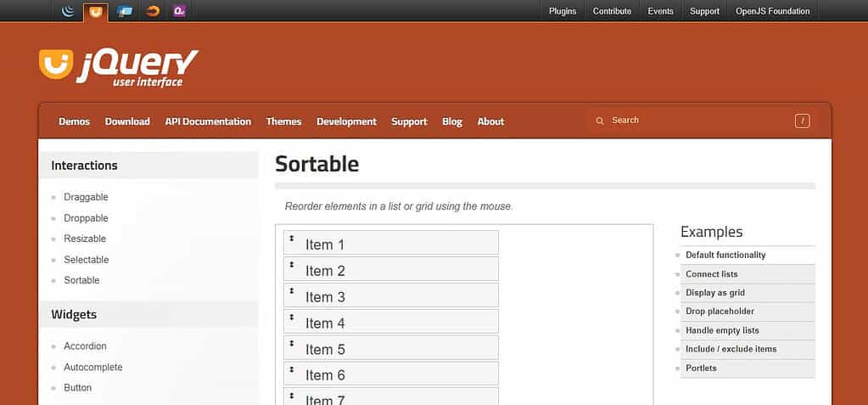
Task: Click the Item 6 sortable row
Action: [x=391, y=374]
